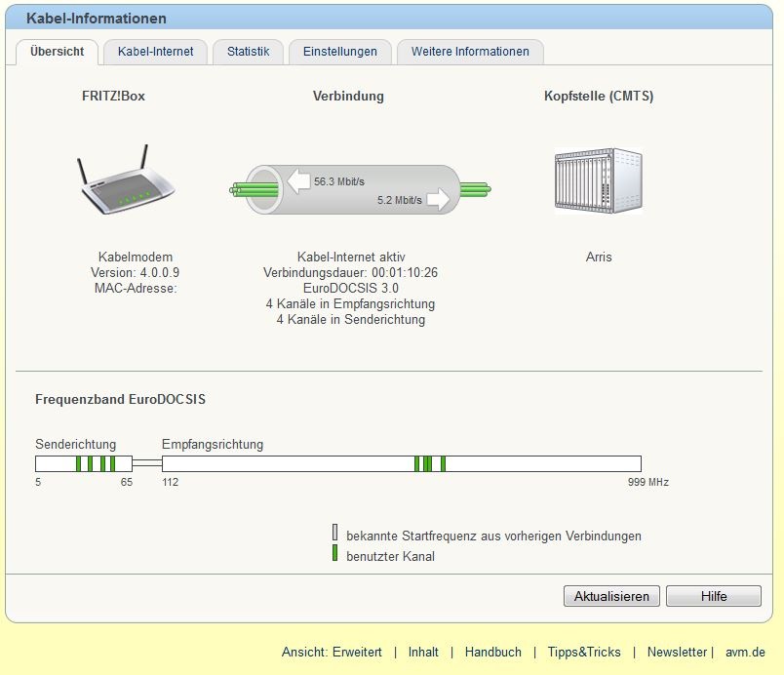Open the Kabel-Internet tab

tap(155, 52)
